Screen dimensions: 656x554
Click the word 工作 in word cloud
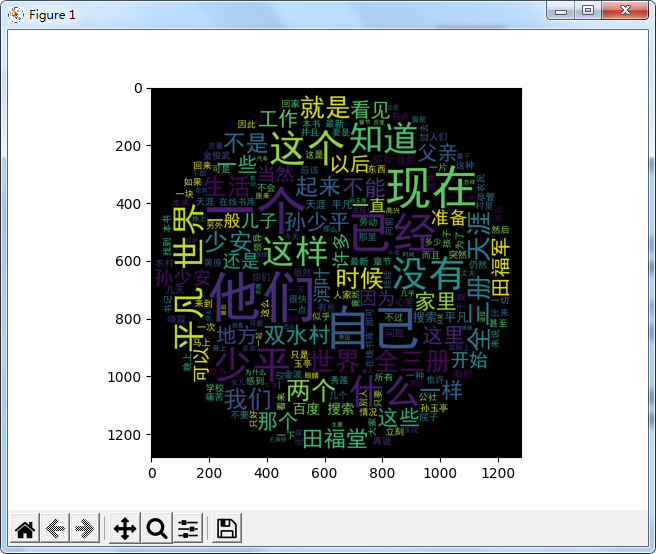(278, 119)
